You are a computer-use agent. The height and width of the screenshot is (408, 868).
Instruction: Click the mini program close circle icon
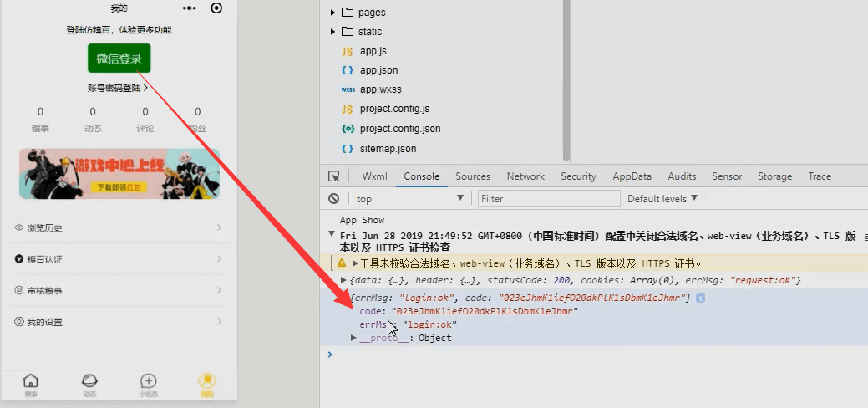coord(217,8)
